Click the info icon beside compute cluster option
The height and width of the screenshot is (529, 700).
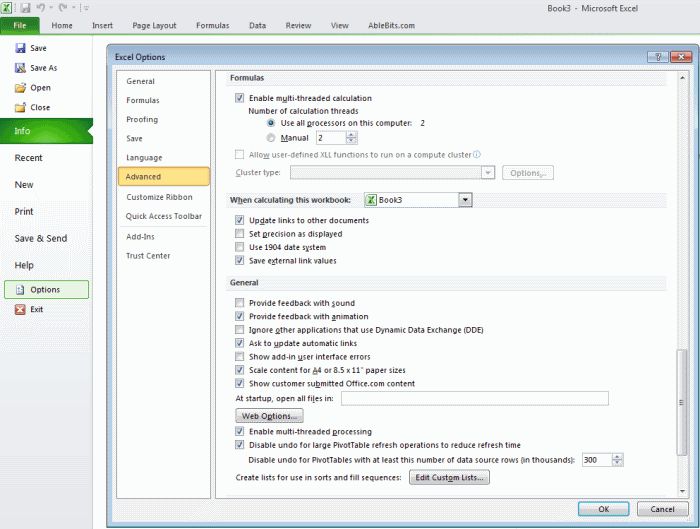click(477, 154)
